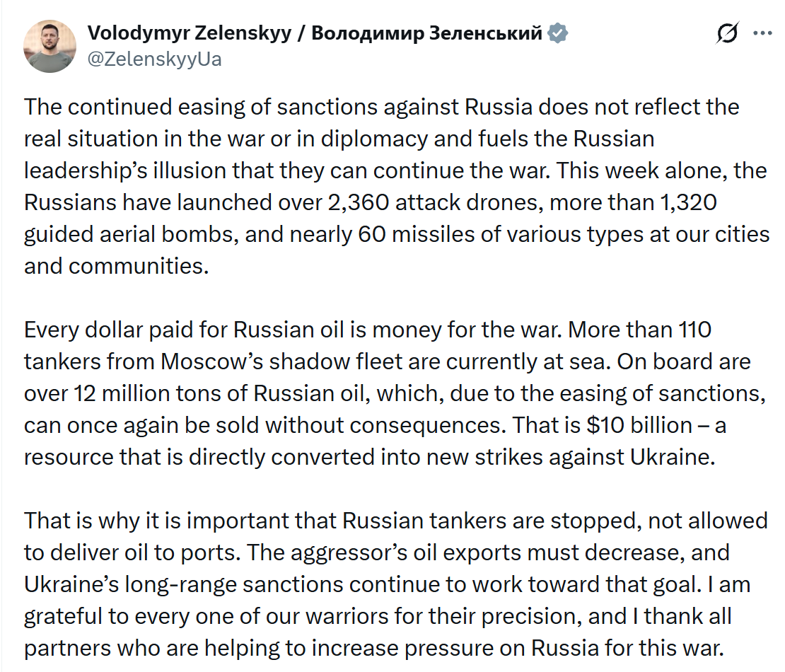The height and width of the screenshot is (672, 785).
Task: Click the blue verified badge
Action: (559, 33)
